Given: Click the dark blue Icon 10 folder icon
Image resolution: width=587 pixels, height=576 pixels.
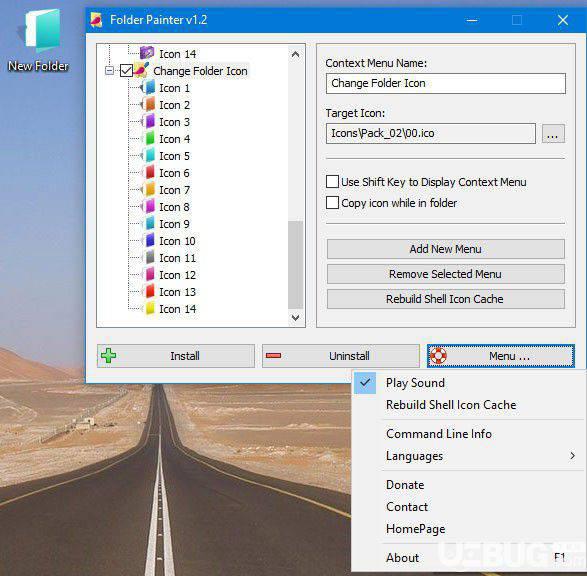Looking at the screenshot, I should point(149,241).
